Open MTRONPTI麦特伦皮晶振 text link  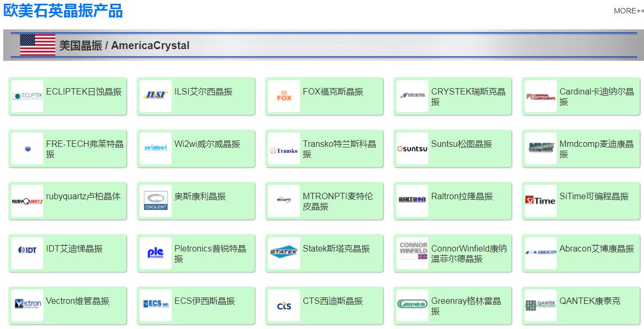338,201
